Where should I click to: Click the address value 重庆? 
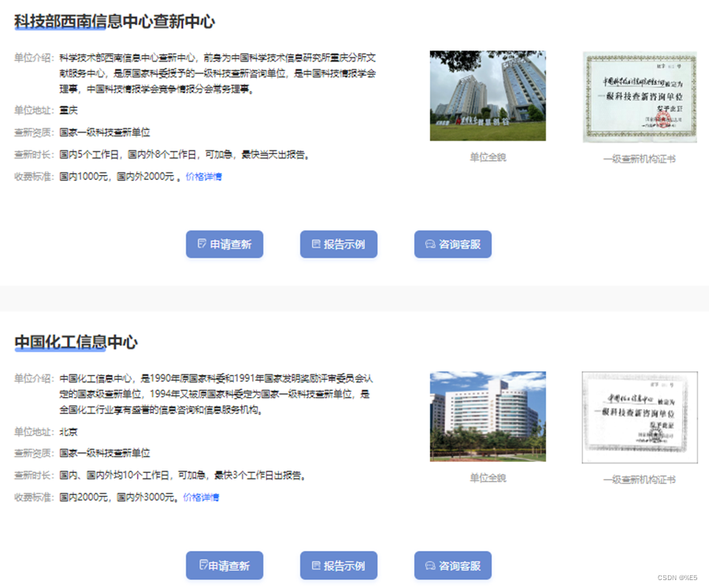tap(69, 110)
